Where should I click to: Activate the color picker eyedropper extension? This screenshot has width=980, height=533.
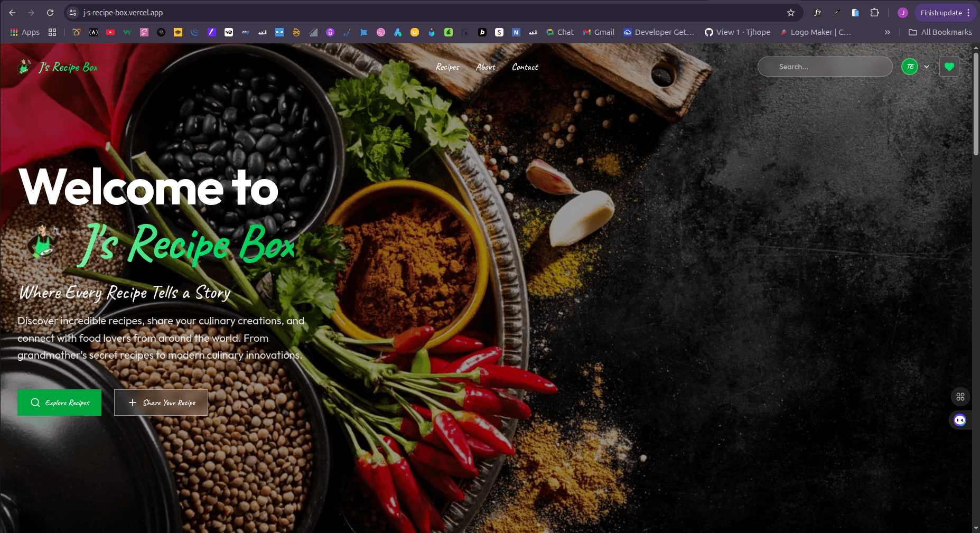[x=837, y=13]
